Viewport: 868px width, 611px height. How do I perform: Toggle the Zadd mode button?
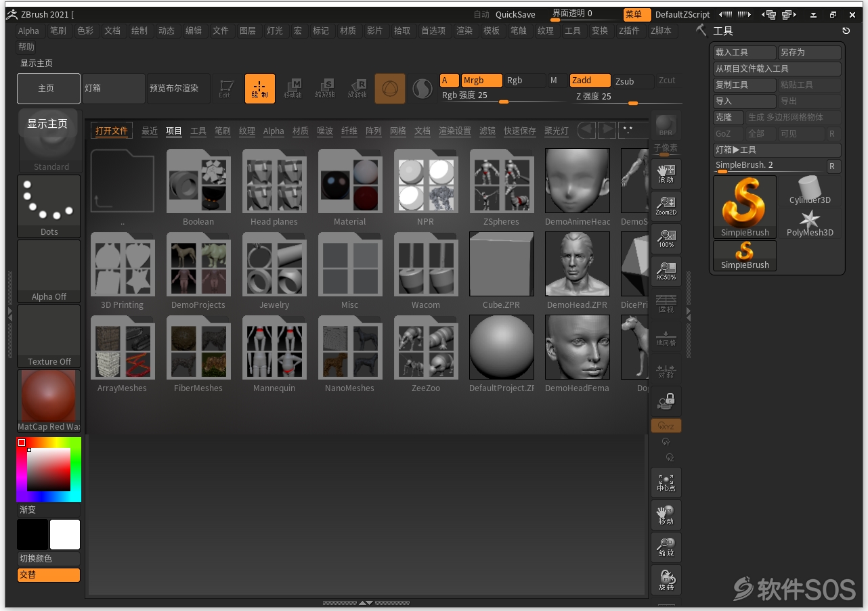click(x=590, y=81)
